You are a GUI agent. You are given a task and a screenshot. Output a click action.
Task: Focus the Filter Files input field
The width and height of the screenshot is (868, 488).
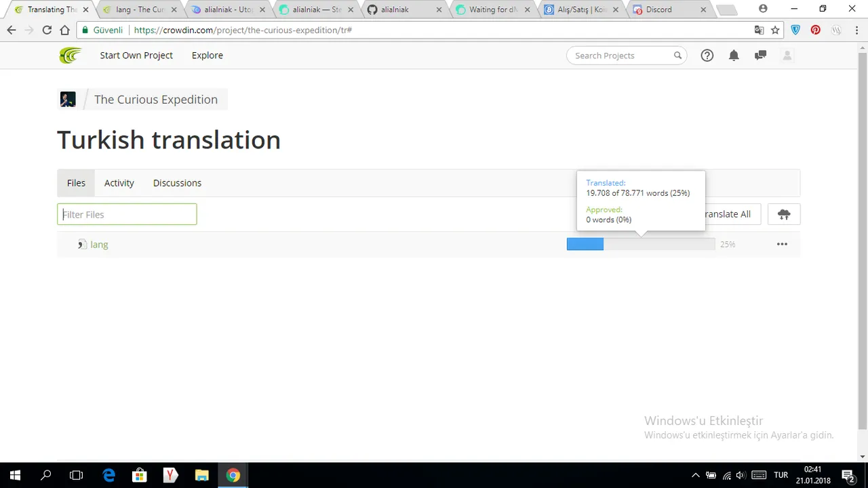click(127, 214)
